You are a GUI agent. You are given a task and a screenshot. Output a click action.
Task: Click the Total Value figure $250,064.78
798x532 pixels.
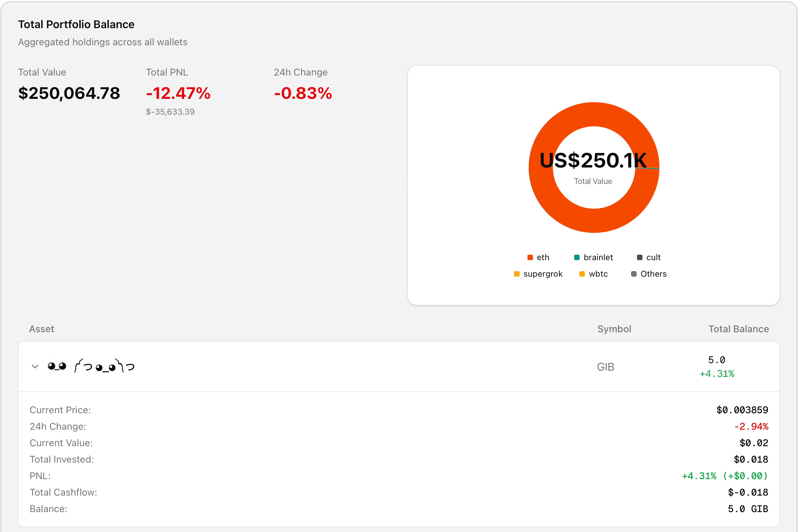pyautogui.click(x=69, y=93)
